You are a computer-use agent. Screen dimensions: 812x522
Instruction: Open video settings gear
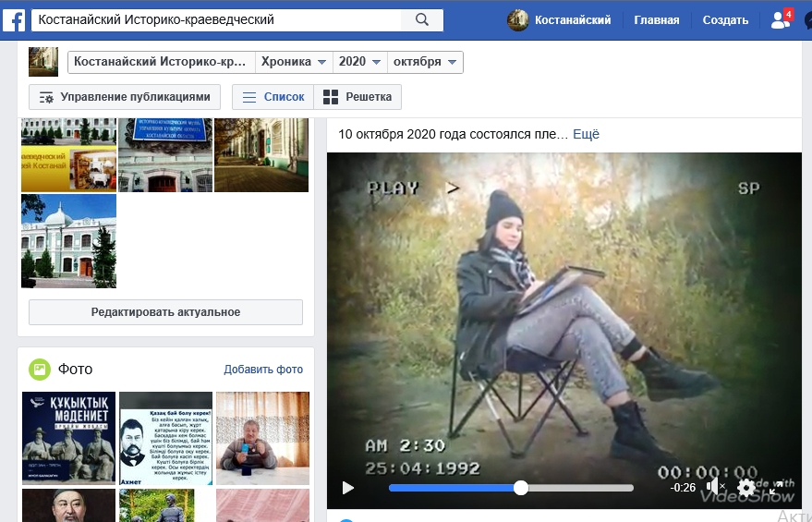[746, 487]
